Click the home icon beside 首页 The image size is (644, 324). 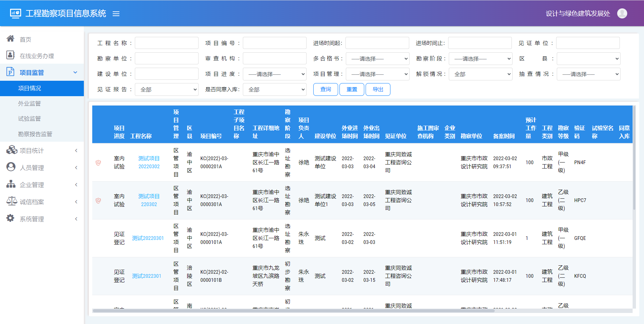point(11,39)
